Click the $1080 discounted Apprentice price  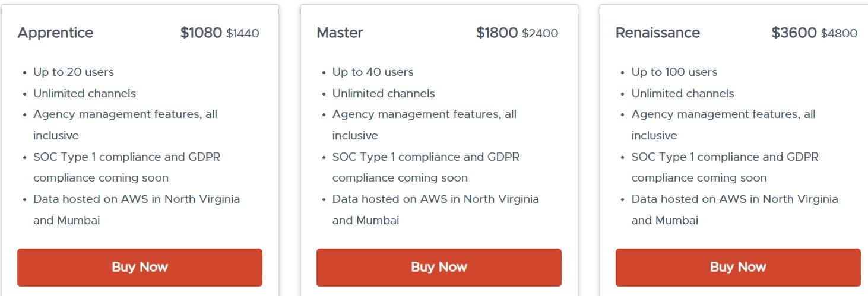click(201, 33)
